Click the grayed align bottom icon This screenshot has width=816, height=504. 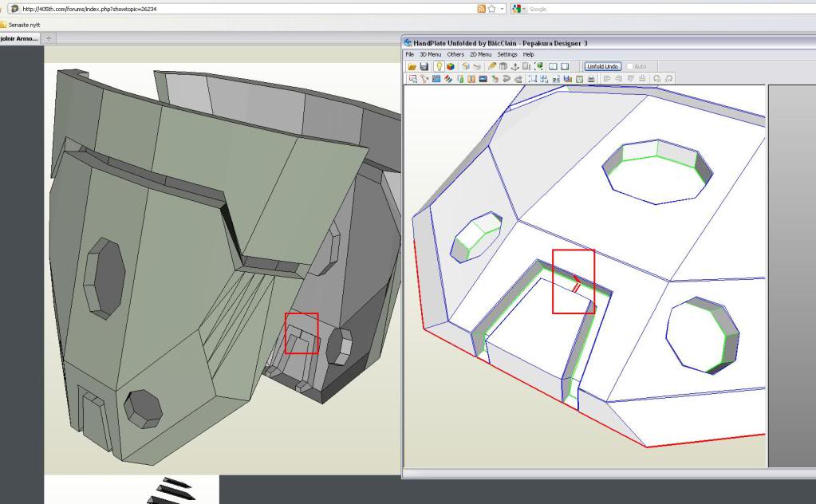(641, 79)
